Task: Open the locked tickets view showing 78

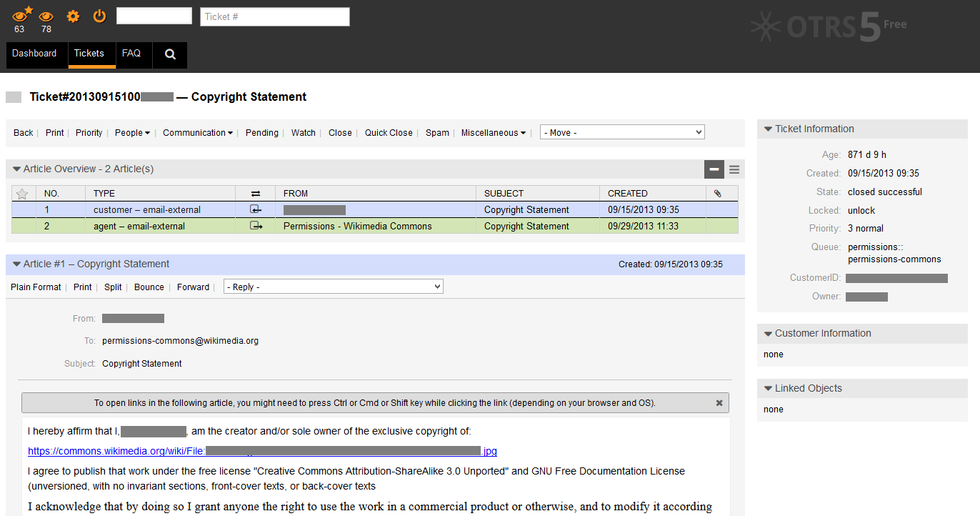Action: pos(46,15)
